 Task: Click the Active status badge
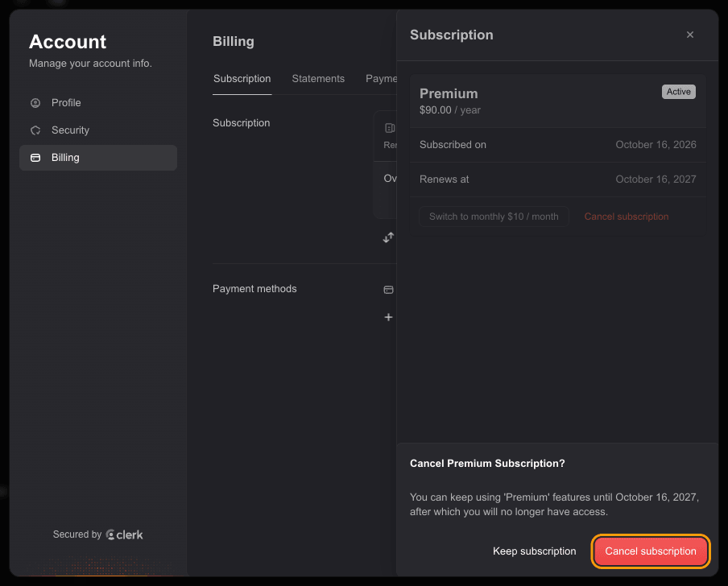pos(678,92)
